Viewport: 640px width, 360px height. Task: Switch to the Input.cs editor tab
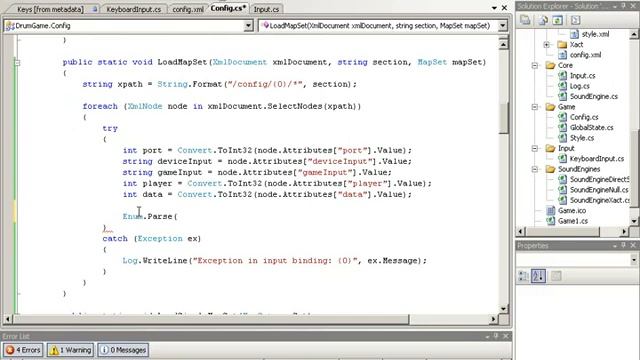coord(266,9)
